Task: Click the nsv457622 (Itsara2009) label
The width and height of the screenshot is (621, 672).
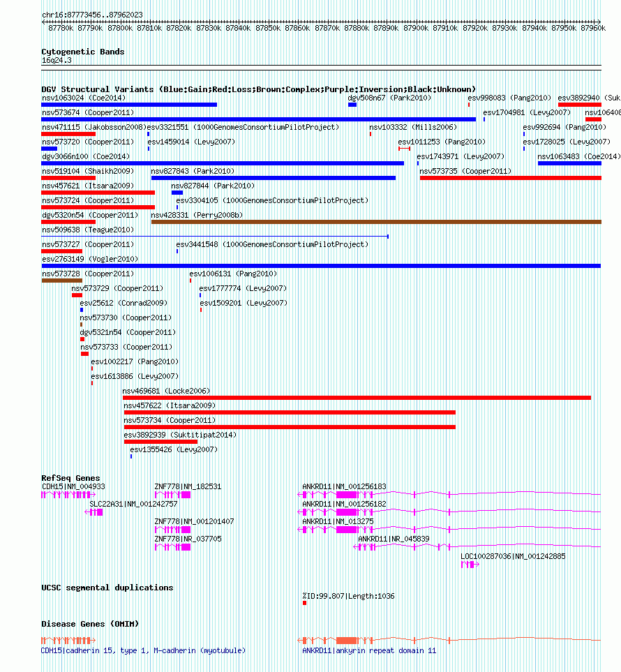Action: click(x=170, y=405)
